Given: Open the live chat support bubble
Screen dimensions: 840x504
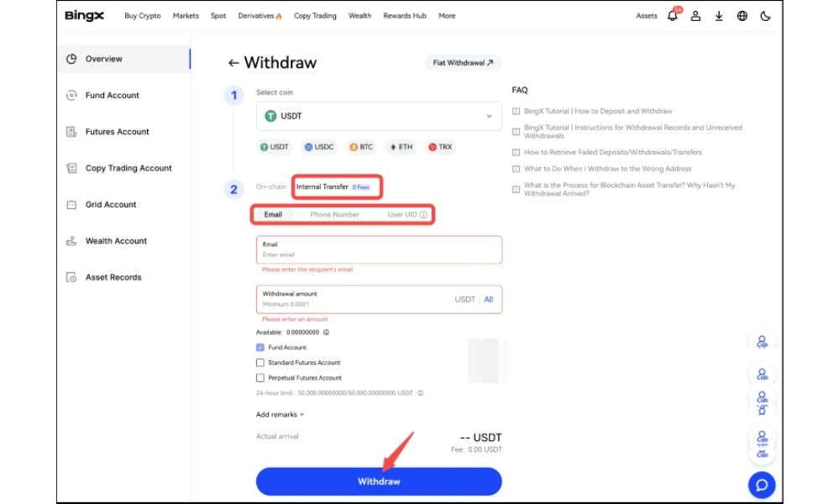Looking at the screenshot, I should point(761,485).
